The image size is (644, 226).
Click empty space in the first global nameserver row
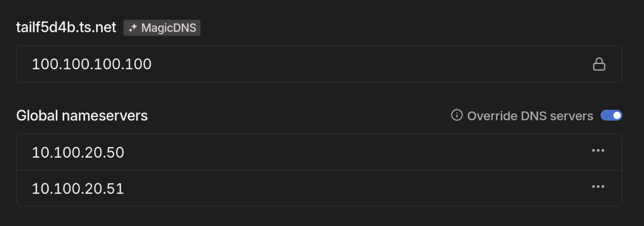click(x=351, y=152)
